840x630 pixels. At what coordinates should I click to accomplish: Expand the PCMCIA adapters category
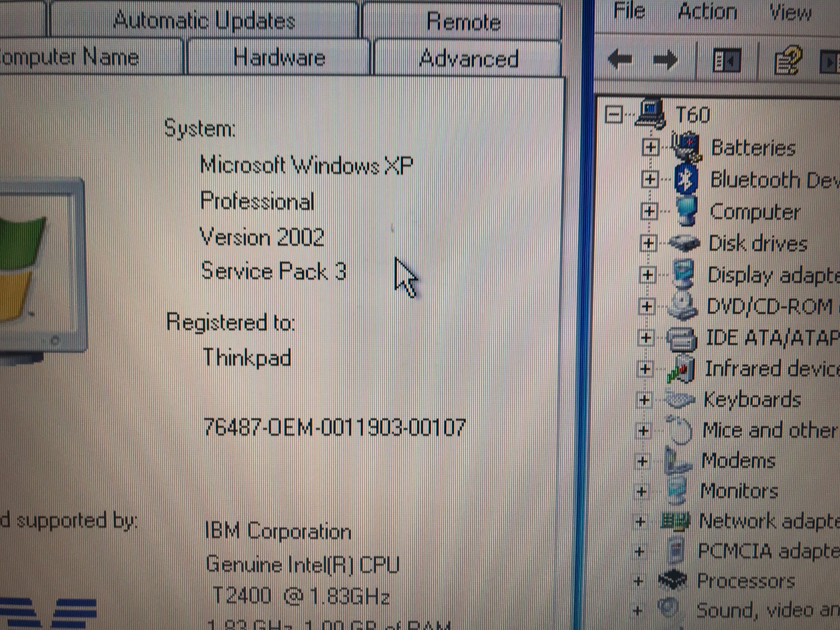(x=639, y=551)
